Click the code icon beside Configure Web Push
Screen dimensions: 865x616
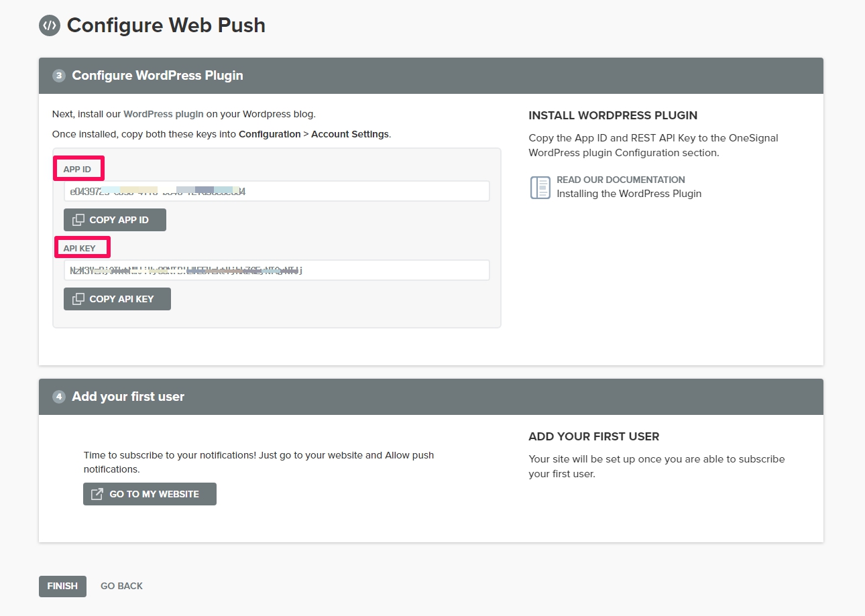pos(50,25)
